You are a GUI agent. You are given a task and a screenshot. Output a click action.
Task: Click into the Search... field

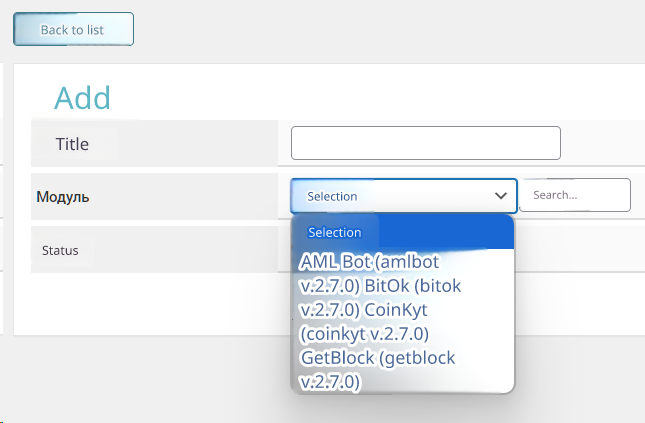click(574, 195)
